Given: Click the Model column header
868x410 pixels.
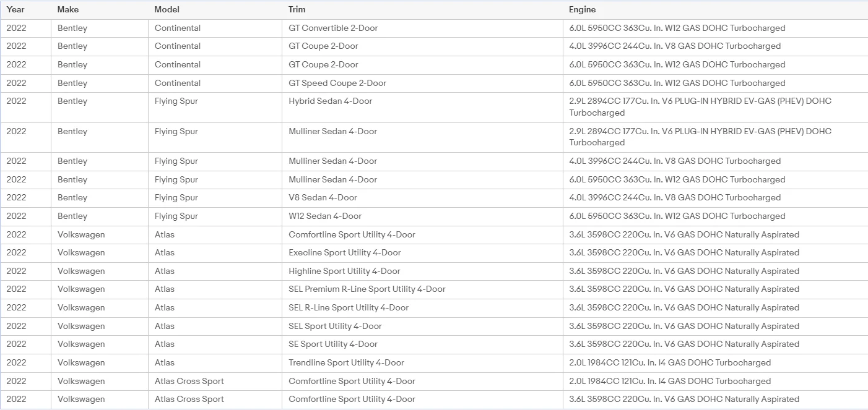Looking at the screenshot, I should tap(215, 10).
